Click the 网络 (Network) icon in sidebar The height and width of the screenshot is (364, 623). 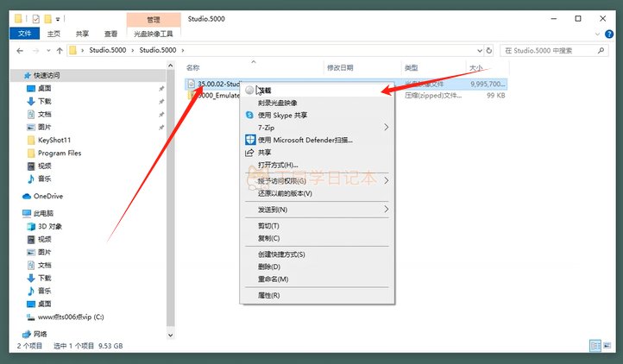(27, 333)
